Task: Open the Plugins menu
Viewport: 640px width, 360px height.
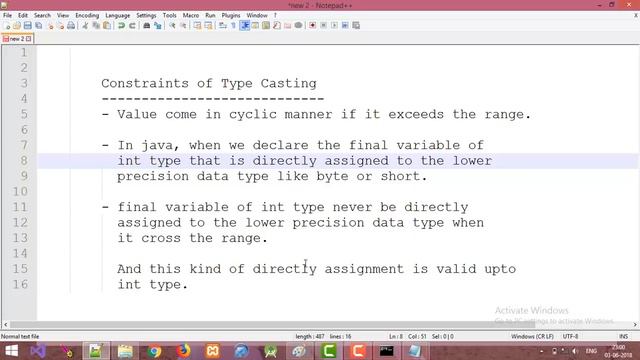Action: pos(231,15)
